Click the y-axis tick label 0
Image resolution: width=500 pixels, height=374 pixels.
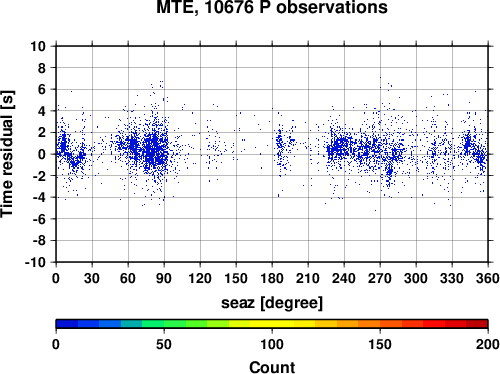(42, 154)
